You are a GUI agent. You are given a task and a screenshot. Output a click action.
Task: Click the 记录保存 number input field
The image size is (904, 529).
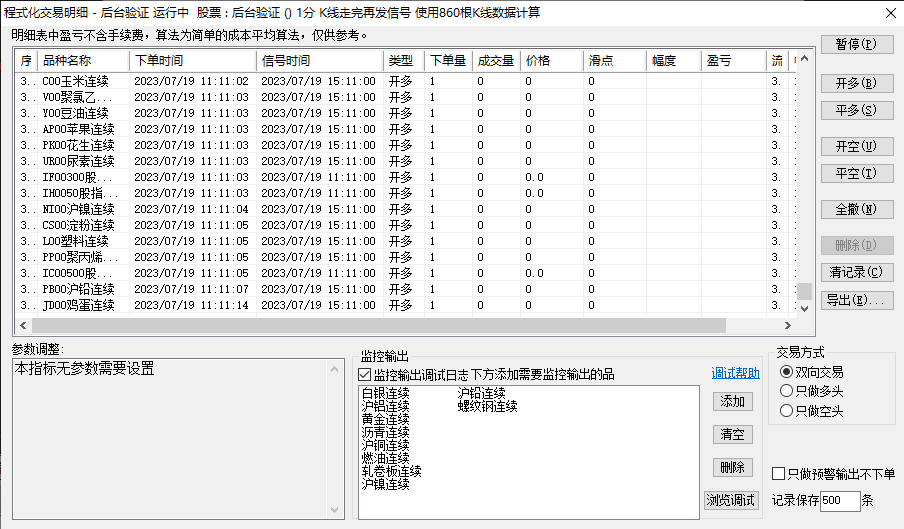click(x=839, y=500)
